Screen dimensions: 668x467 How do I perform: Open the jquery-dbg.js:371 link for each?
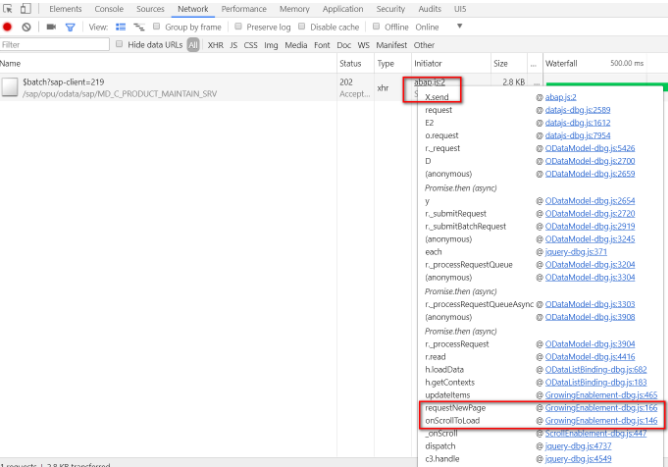[576, 252]
